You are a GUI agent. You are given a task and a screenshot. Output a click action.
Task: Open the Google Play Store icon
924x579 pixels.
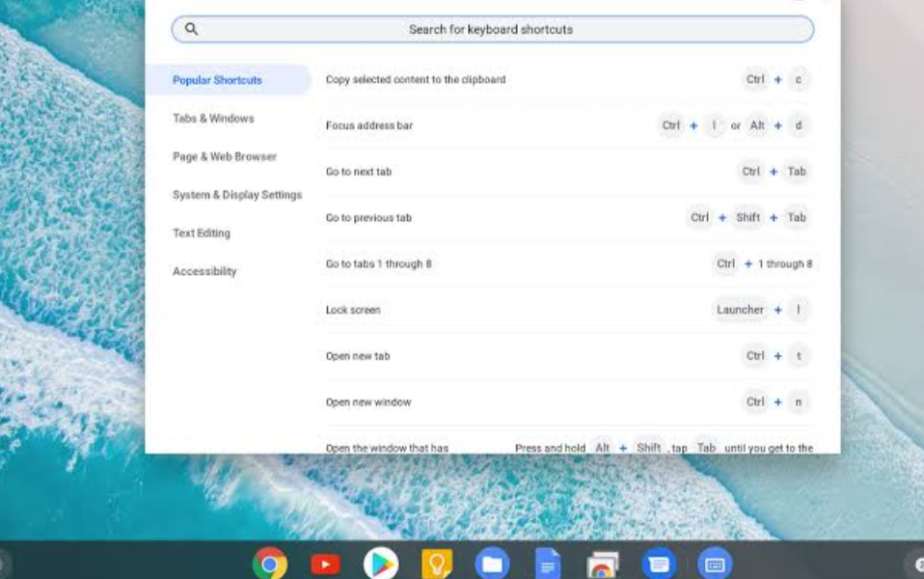click(x=381, y=564)
